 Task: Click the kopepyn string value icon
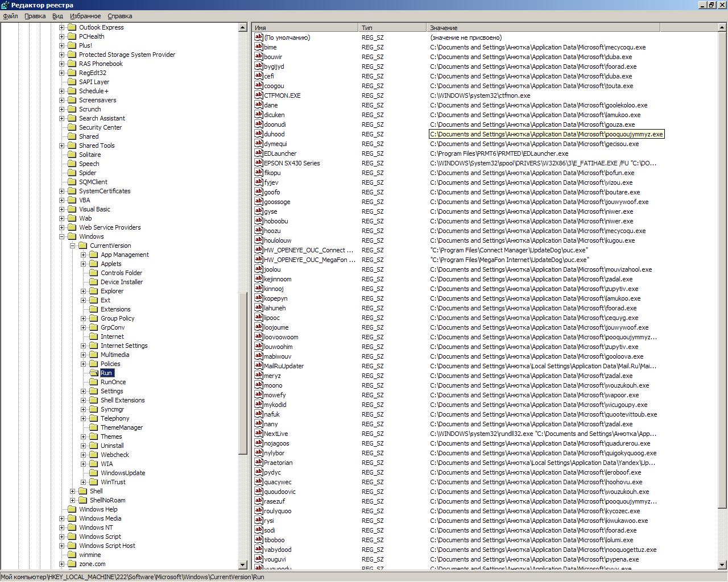coord(259,298)
